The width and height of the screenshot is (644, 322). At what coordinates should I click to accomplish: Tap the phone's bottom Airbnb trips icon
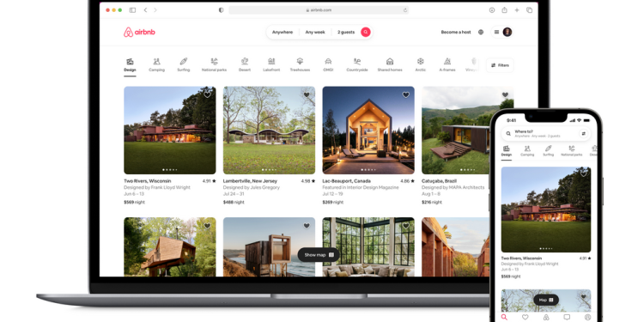(546, 317)
